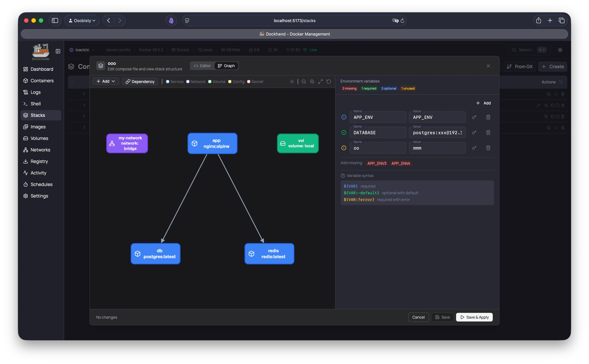589x364 pixels.
Task: Add missing variable APP_ENV3
Action: point(377,163)
